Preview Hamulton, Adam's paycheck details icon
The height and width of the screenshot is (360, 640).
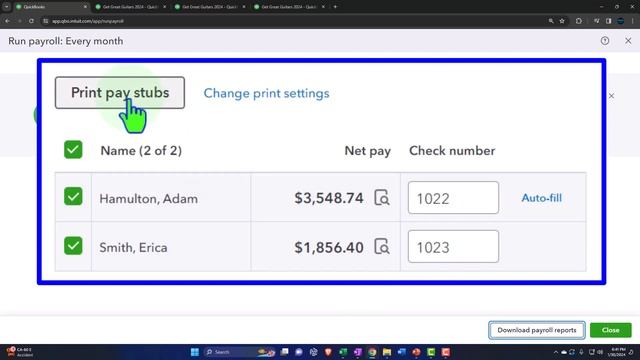(382, 198)
